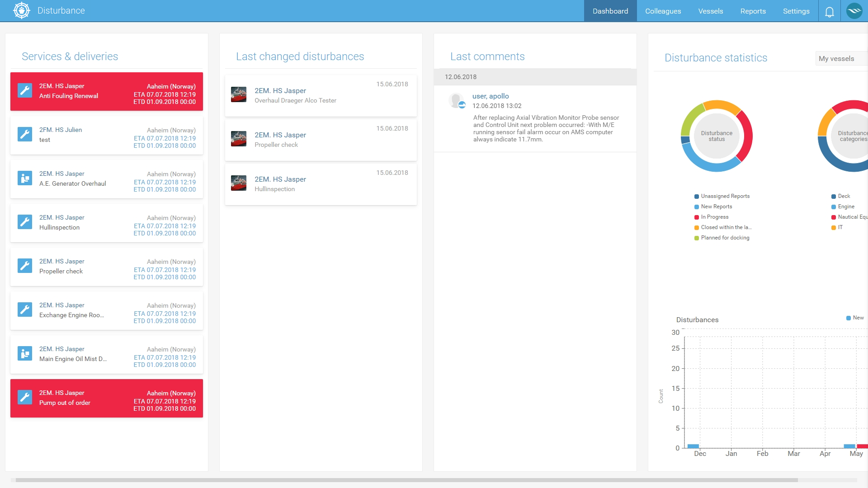Click delivery icon on Main Engine Oil Mist card
The width and height of the screenshot is (868, 488).
click(x=25, y=354)
